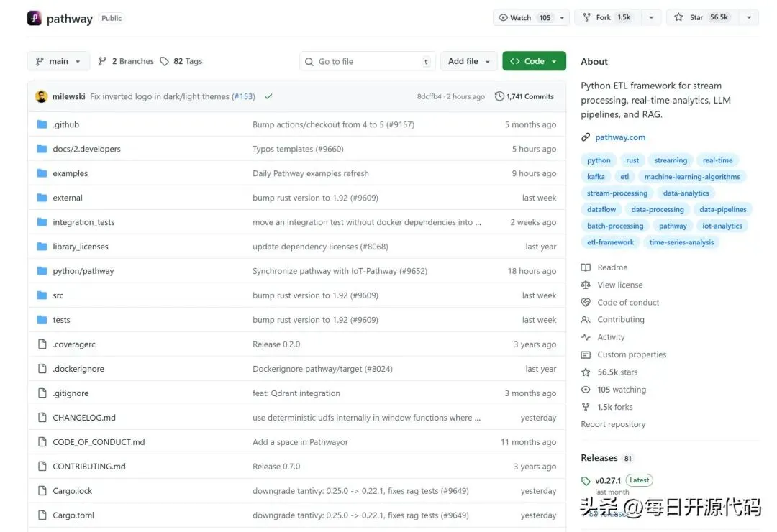The height and width of the screenshot is (532, 777).
Task: Select the rust topic tag
Action: (632, 160)
